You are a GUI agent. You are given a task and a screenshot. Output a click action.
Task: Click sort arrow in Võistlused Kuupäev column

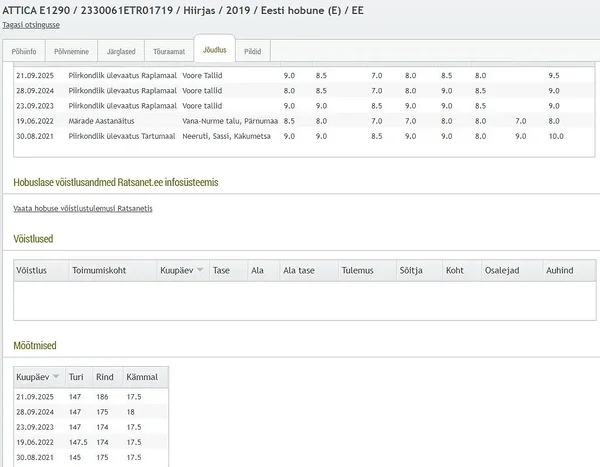tap(200, 270)
